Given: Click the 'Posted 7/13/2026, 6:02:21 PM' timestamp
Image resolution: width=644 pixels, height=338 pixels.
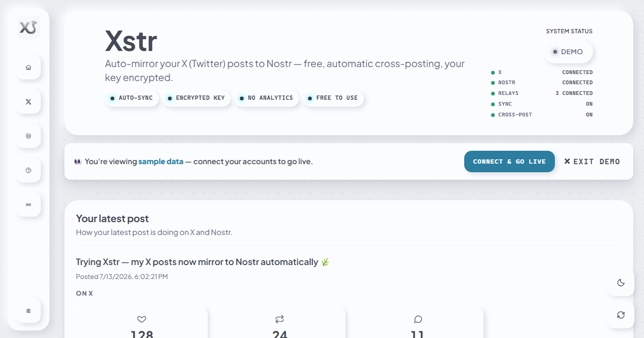Looking at the screenshot, I should click(122, 277).
